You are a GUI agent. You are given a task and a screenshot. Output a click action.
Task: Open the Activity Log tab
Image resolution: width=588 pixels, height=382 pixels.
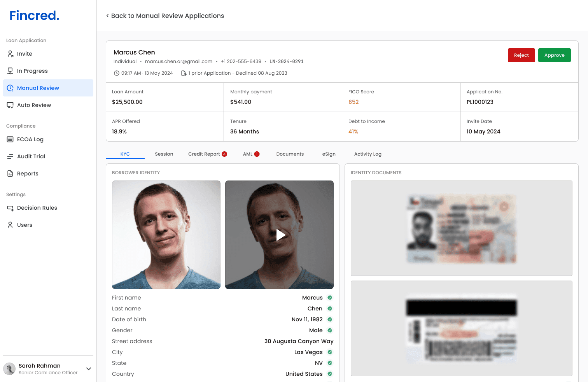tap(368, 154)
